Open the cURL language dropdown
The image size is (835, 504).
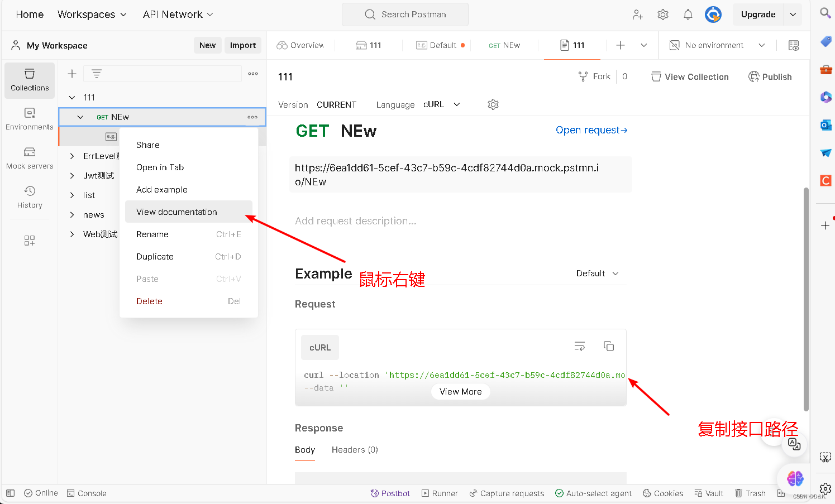[x=442, y=104]
